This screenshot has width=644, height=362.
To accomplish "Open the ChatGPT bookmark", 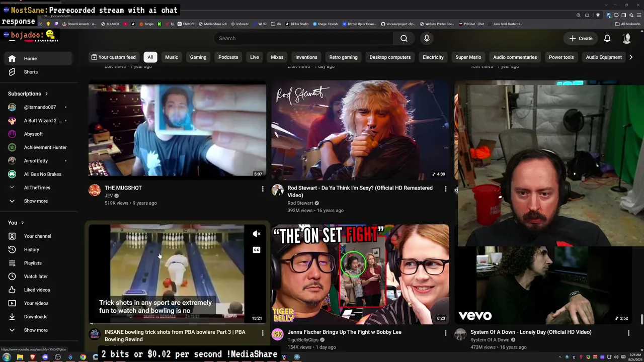I will point(186,24).
